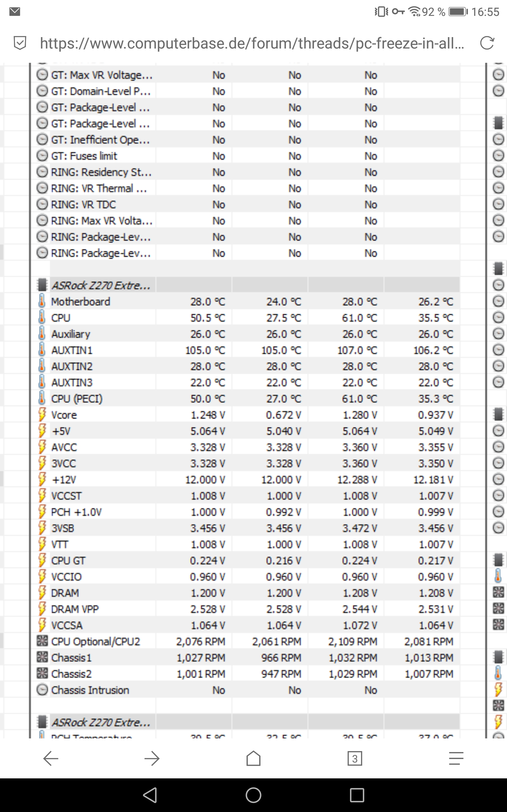Tap the chip icon beside ASRock Z270 Extreme

click(42, 285)
